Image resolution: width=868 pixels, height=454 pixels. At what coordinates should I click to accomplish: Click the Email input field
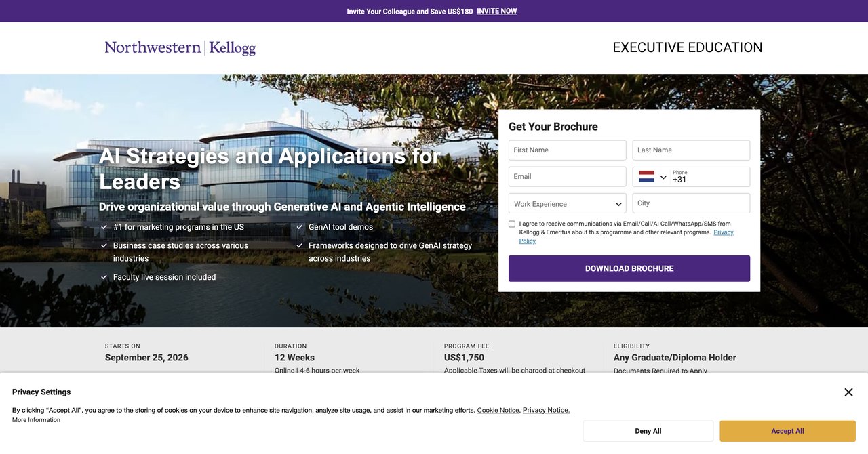click(567, 176)
